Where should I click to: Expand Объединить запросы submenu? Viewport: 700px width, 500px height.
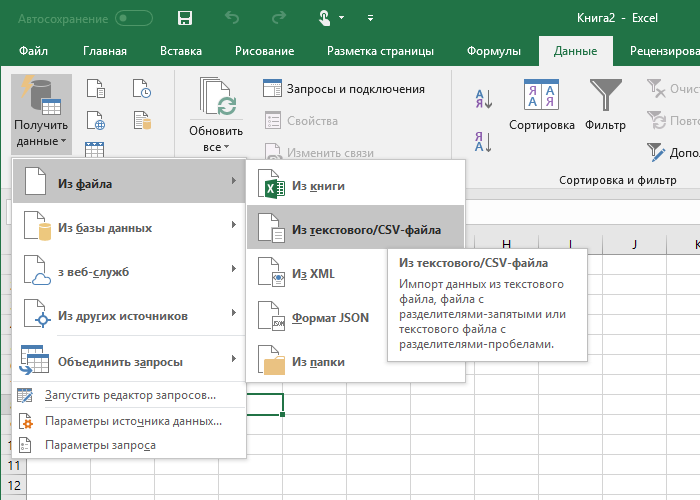point(129,360)
